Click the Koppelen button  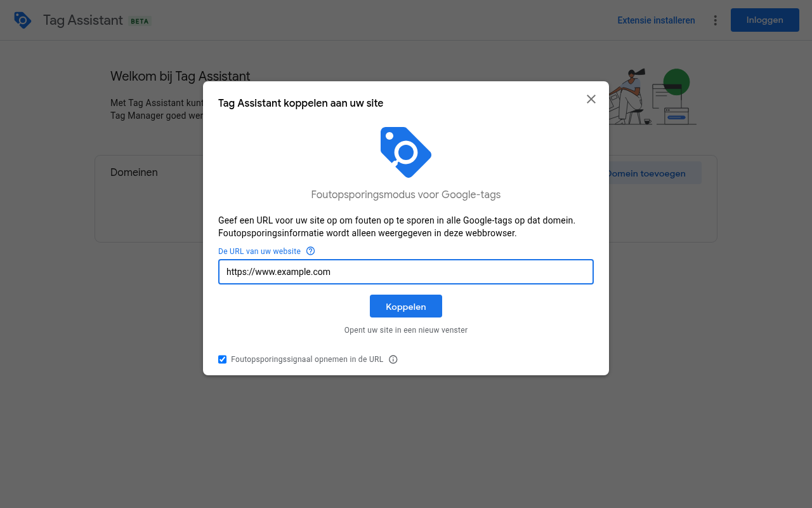406,306
